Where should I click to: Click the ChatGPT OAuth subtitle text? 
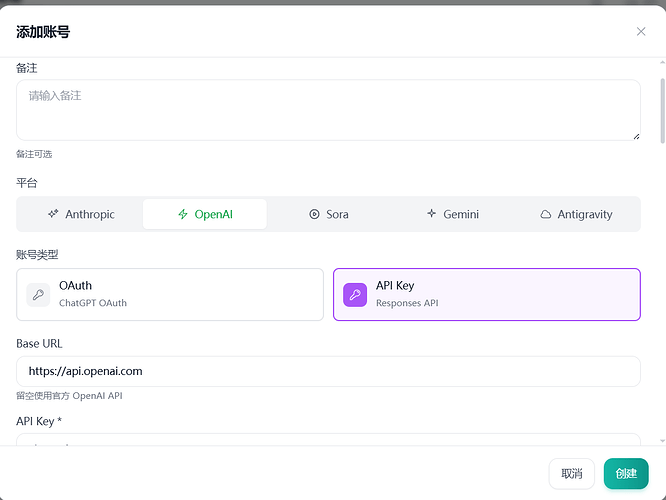(x=93, y=303)
